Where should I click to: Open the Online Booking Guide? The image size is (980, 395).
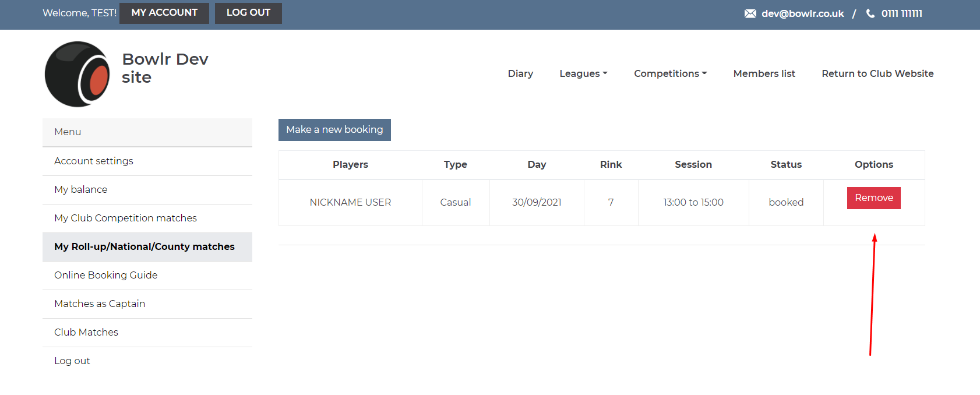[x=106, y=275]
